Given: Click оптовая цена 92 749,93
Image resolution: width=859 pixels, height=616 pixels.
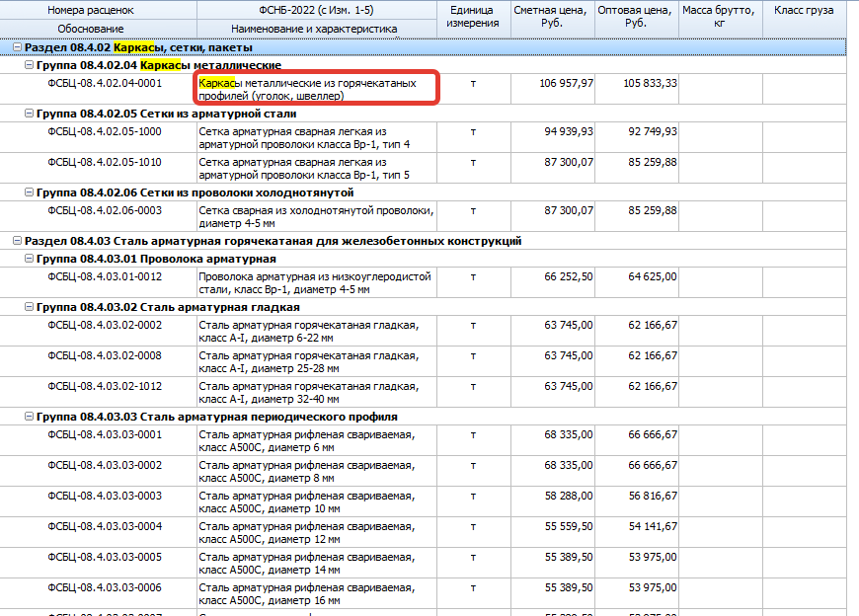Looking at the screenshot, I should (652, 131).
